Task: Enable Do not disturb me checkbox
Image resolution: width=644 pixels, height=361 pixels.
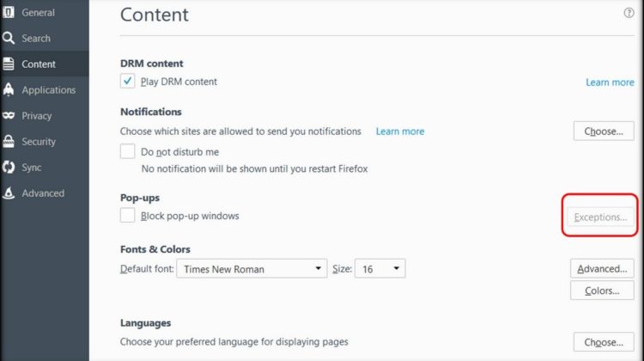Action: pos(127,151)
